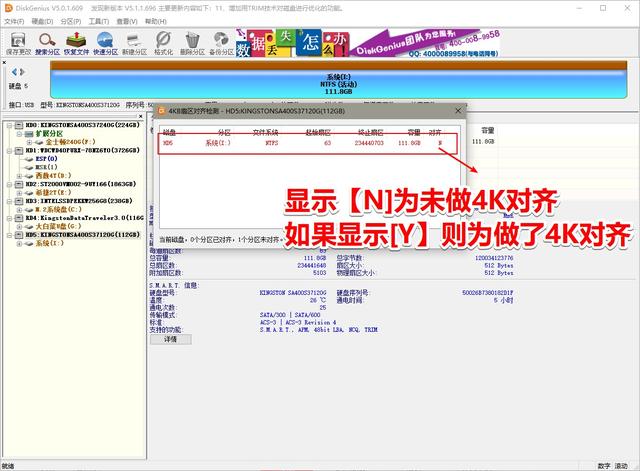Click the drive icon beside MSR(1)
Viewport: 640px width, 471px height.
click(x=29, y=167)
